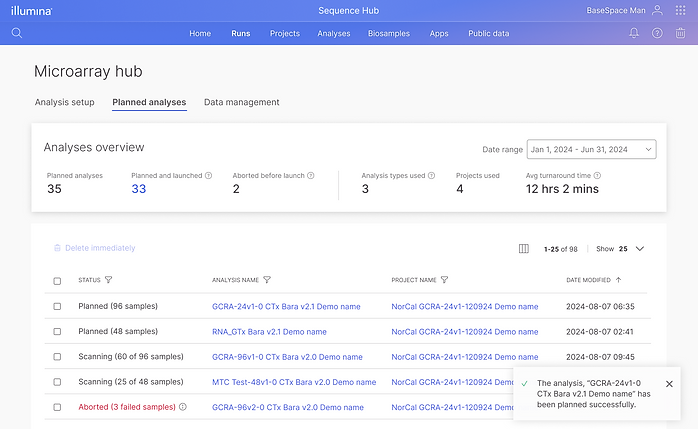Viewport: 698px width, 429px height.
Task: Switch to the Data management tab
Action: point(241,102)
